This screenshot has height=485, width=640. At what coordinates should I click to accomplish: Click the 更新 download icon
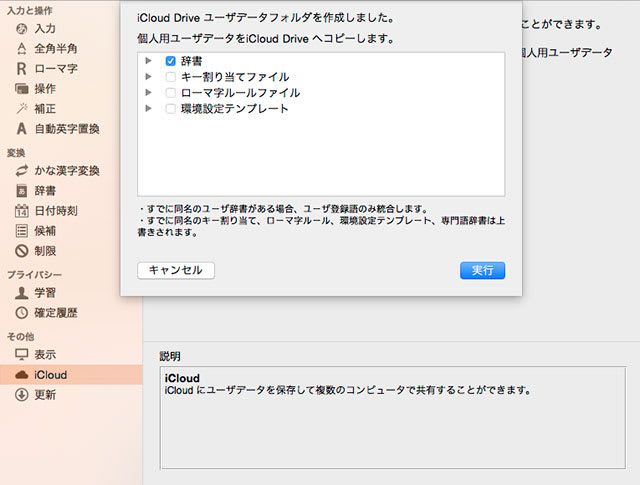pyautogui.click(x=22, y=395)
